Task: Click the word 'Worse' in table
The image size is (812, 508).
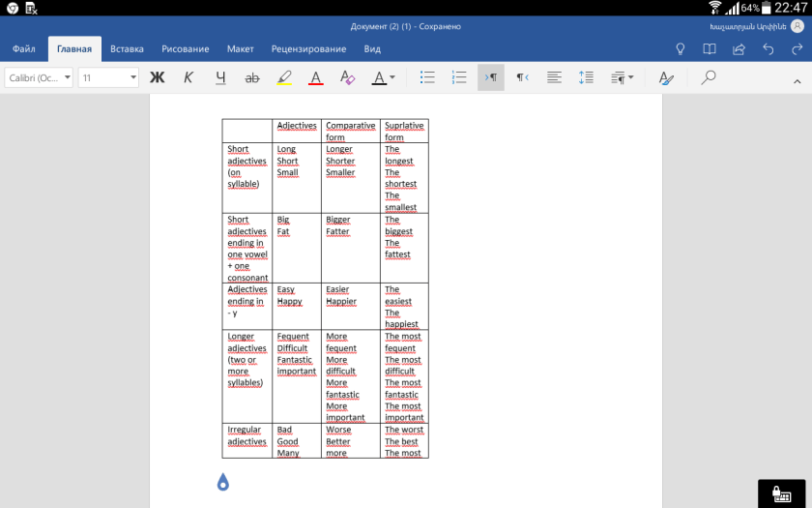Action: click(x=338, y=430)
